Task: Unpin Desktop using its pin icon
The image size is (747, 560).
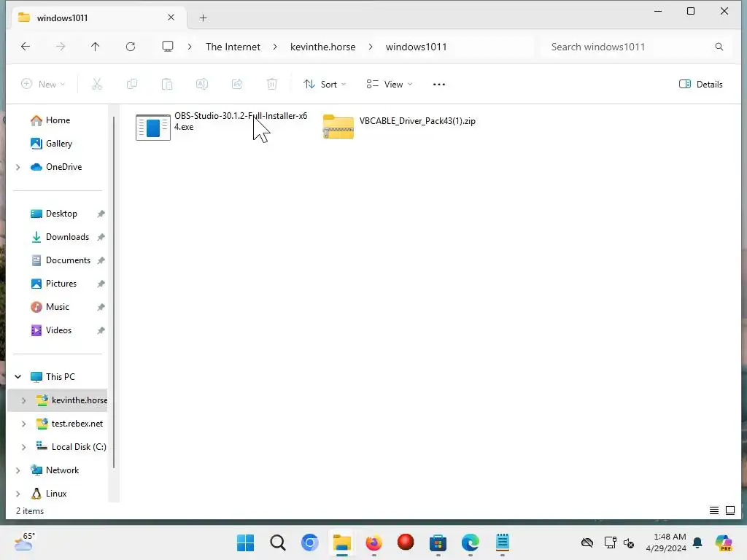Action: (x=101, y=214)
